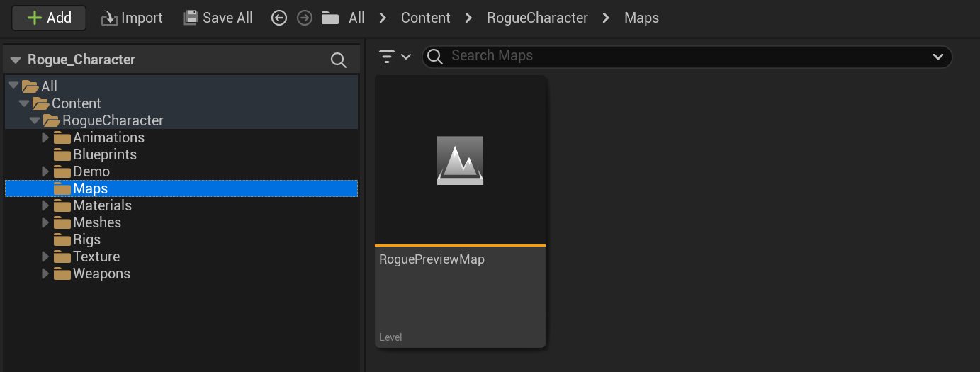
Task: Click the folder icon before the All breadcrumb
Action: pyautogui.click(x=330, y=18)
